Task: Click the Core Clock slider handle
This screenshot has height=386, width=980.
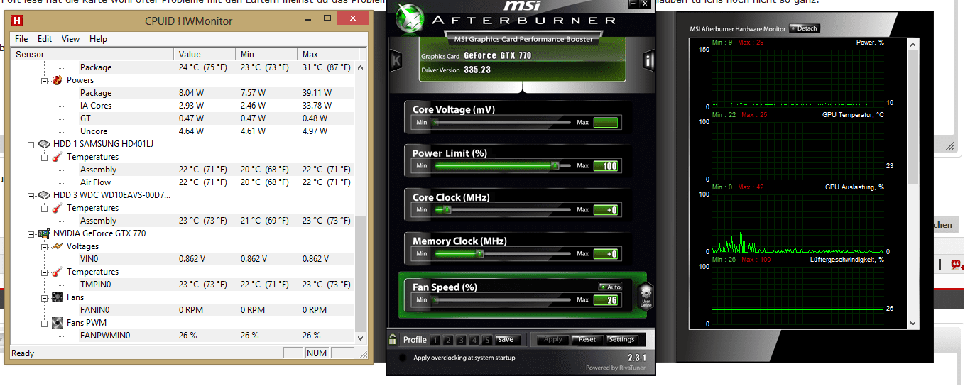Action: point(447,209)
